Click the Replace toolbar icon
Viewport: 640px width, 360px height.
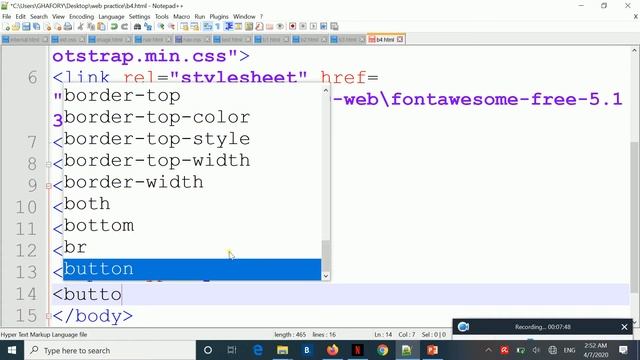pos(148,27)
